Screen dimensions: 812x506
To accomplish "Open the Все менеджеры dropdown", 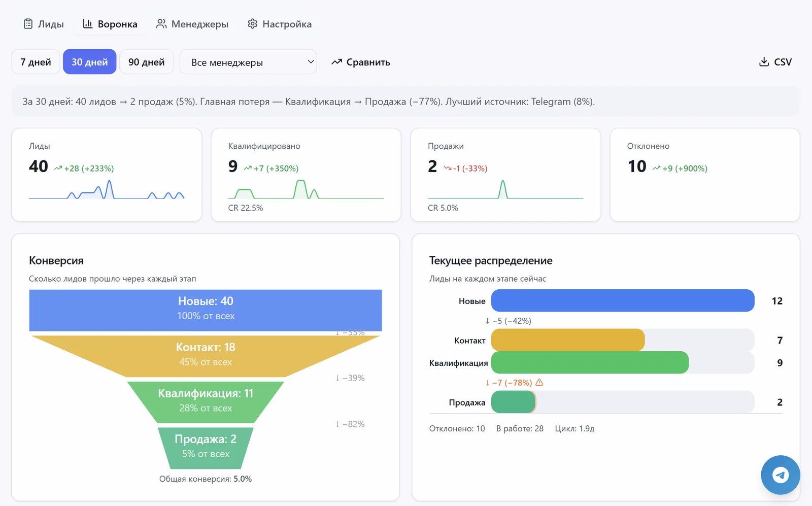I will pos(248,62).
